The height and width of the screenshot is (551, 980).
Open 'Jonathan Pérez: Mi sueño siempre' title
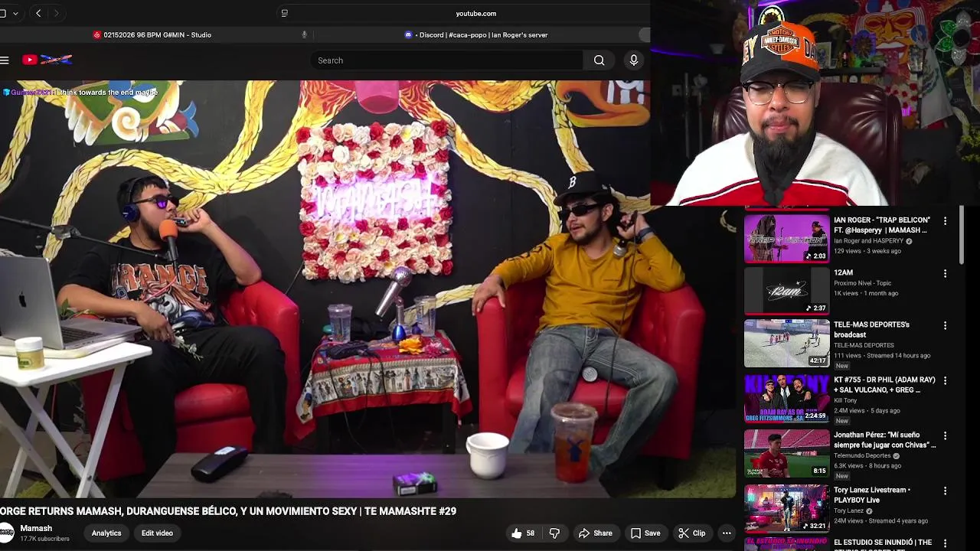(884, 440)
